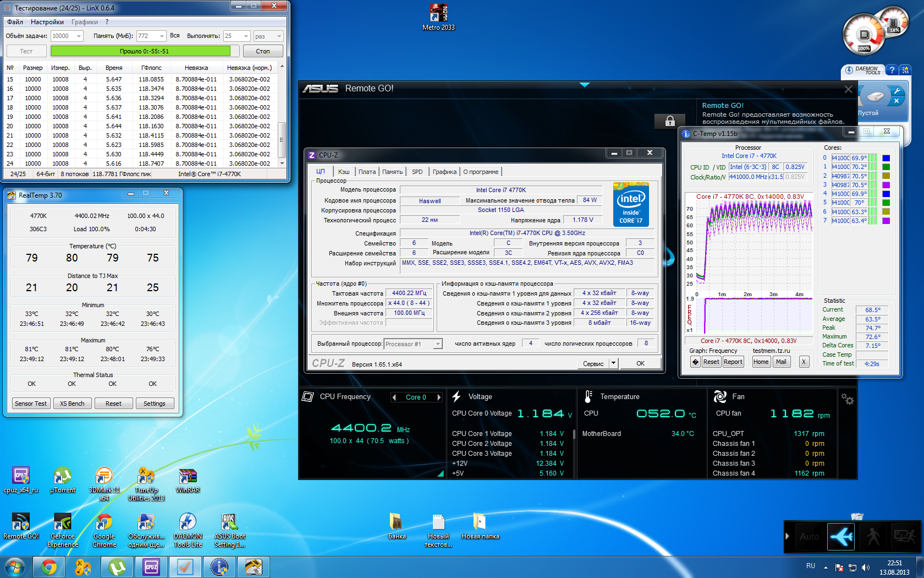Click the volume speaker icon in system tray

coord(866,567)
